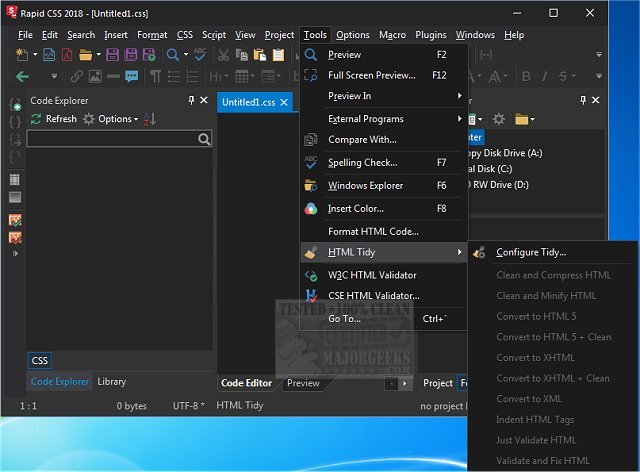This screenshot has width=640, height=472.
Task: Click the blue comment bubble icon
Action: [x=131, y=76]
